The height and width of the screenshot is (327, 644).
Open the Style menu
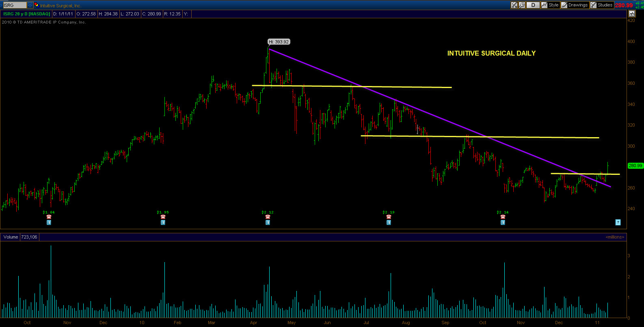(550, 5)
